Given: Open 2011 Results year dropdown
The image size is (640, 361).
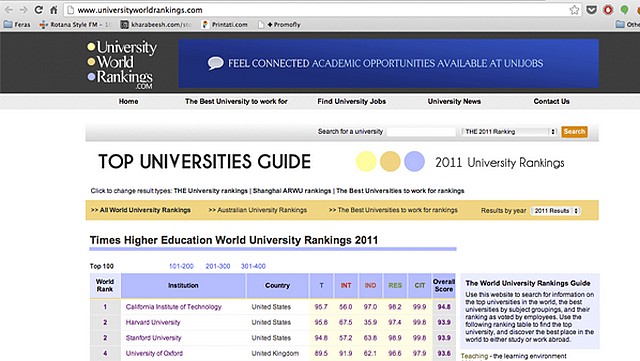Looking at the screenshot, I should coord(556,211).
